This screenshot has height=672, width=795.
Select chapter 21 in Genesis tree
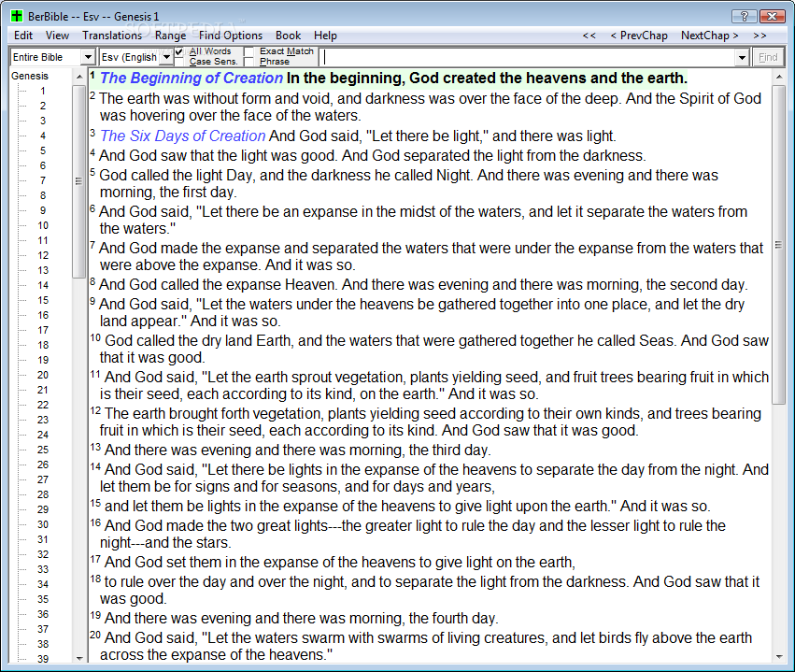tap(43, 390)
